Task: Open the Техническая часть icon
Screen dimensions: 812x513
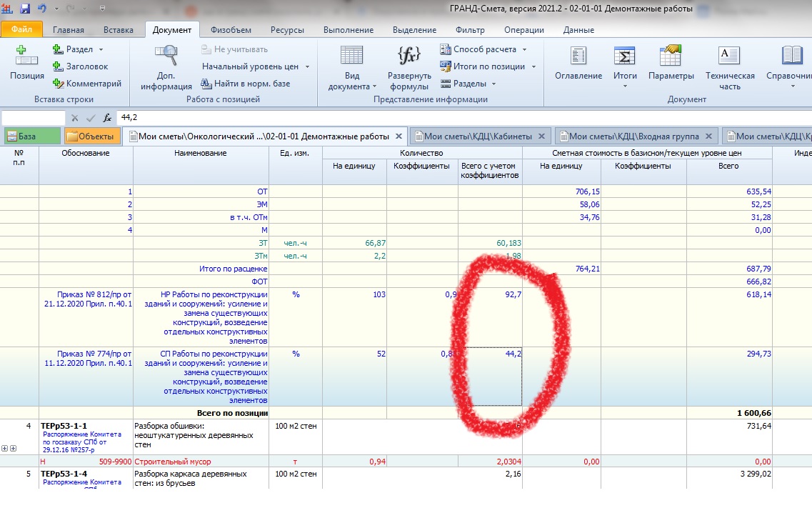Action: (729, 56)
